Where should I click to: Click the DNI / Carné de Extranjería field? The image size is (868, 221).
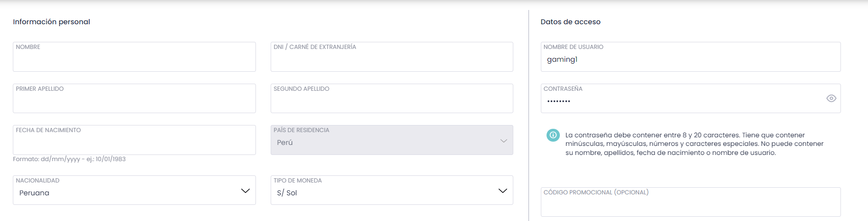pyautogui.click(x=391, y=59)
